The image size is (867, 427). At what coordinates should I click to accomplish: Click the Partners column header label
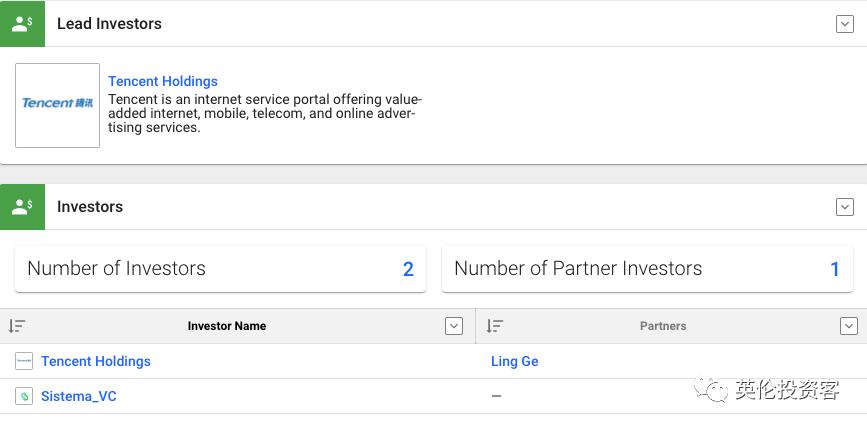[663, 326]
